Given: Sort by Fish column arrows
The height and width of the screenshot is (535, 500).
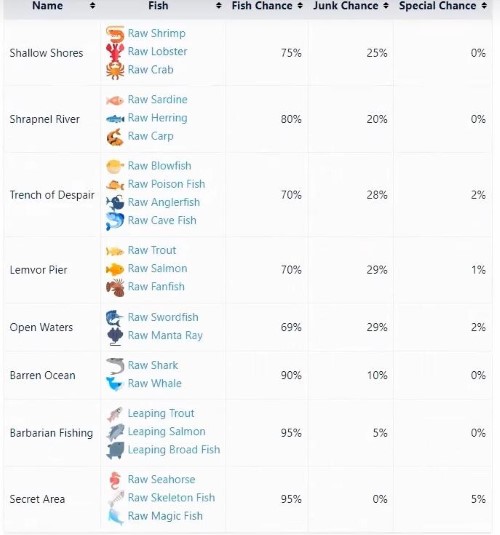Looking at the screenshot, I should pyautogui.click(x=219, y=5).
